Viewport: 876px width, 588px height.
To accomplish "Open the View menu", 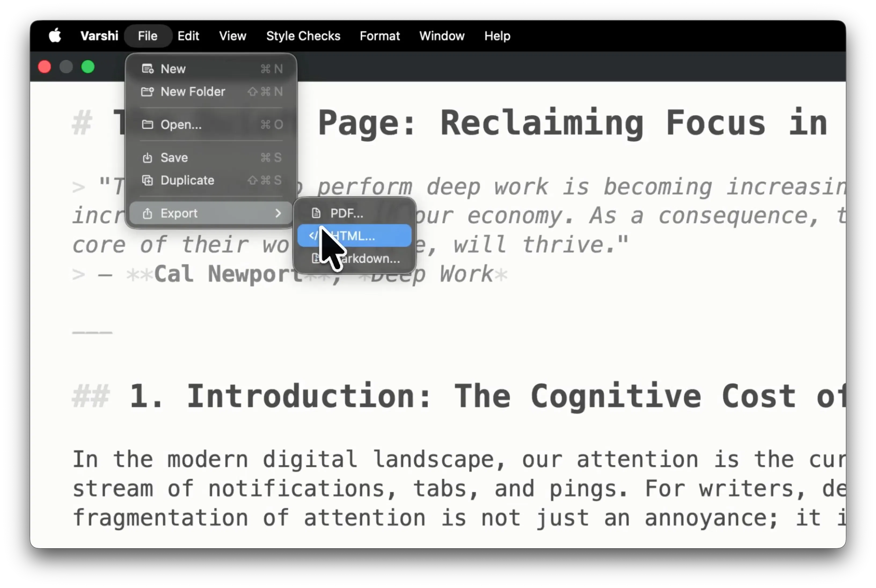I will pyautogui.click(x=233, y=36).
